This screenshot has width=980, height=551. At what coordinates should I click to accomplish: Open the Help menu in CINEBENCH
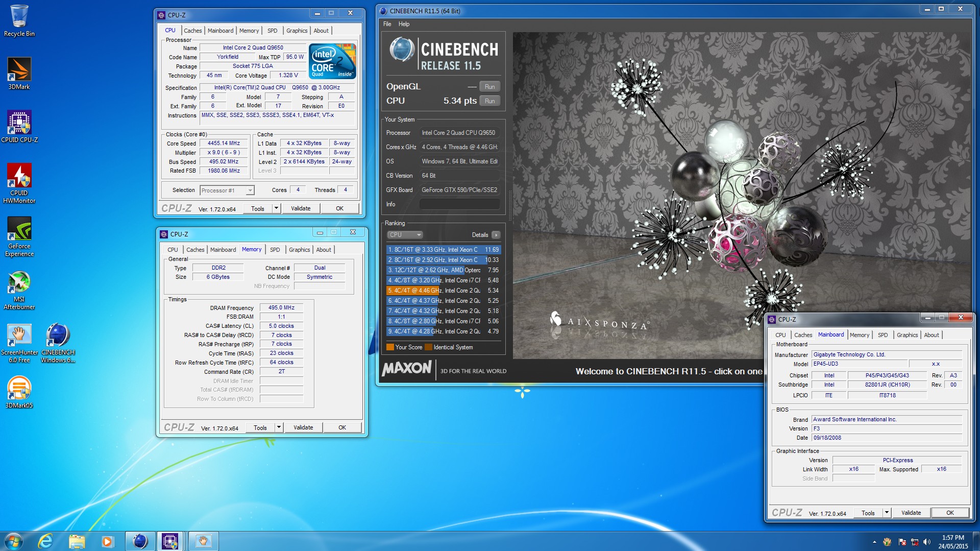click(x=404, y=24)
